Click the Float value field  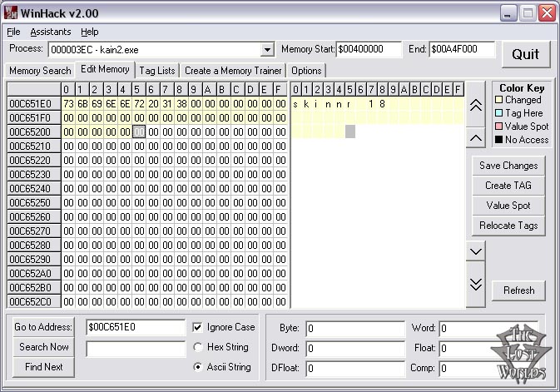pyautogui.click(x=488, y=349)
